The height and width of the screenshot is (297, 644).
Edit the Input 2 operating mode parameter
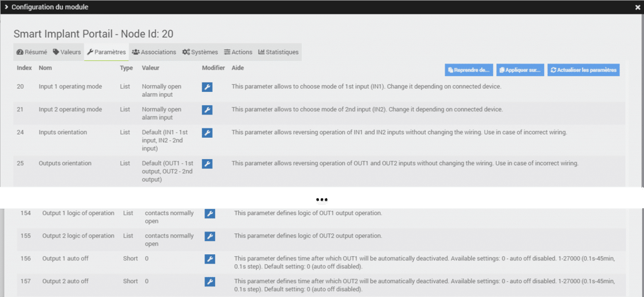pyautogui.click(x=207, y=109)
